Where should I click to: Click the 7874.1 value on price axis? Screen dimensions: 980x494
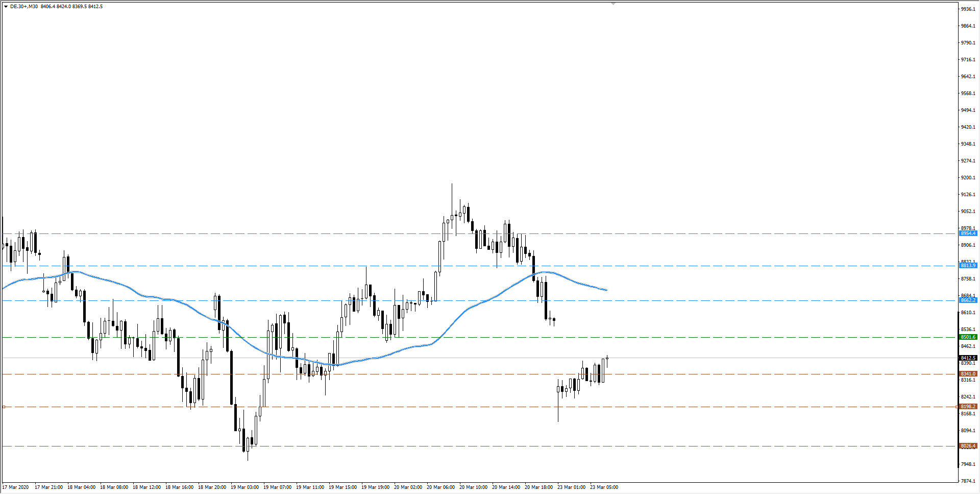[x=968, y=481]
